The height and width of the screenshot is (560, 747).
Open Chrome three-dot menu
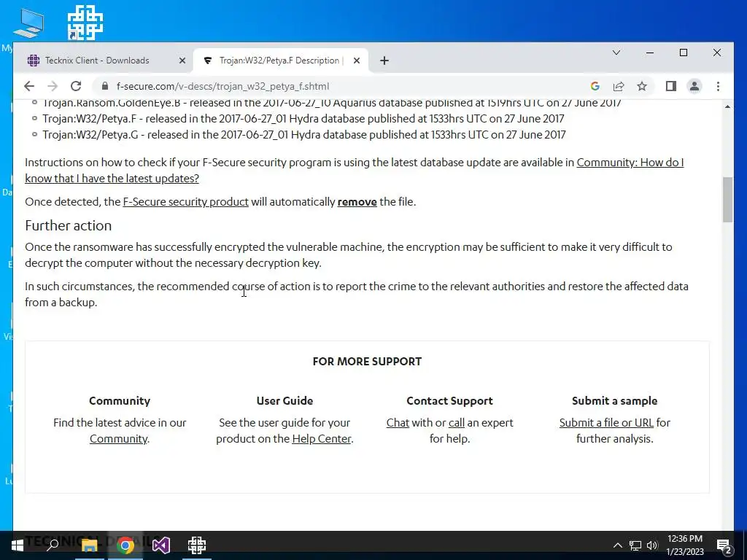coord(718,86)
